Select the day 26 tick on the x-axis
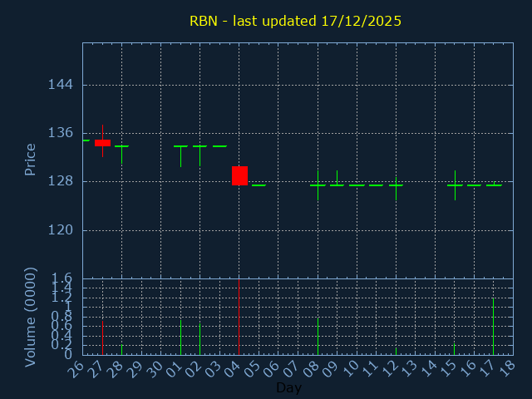 coord(76,367)
